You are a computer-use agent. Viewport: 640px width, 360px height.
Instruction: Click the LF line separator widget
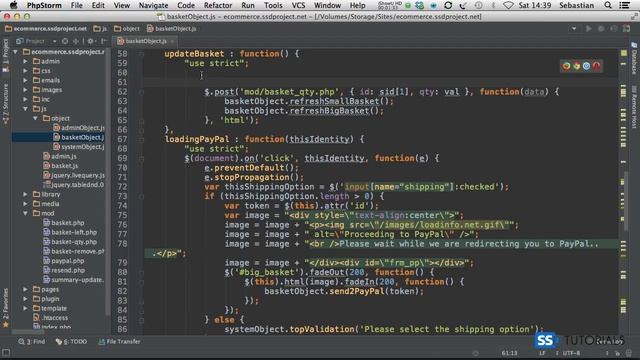[x=542, y=353]
